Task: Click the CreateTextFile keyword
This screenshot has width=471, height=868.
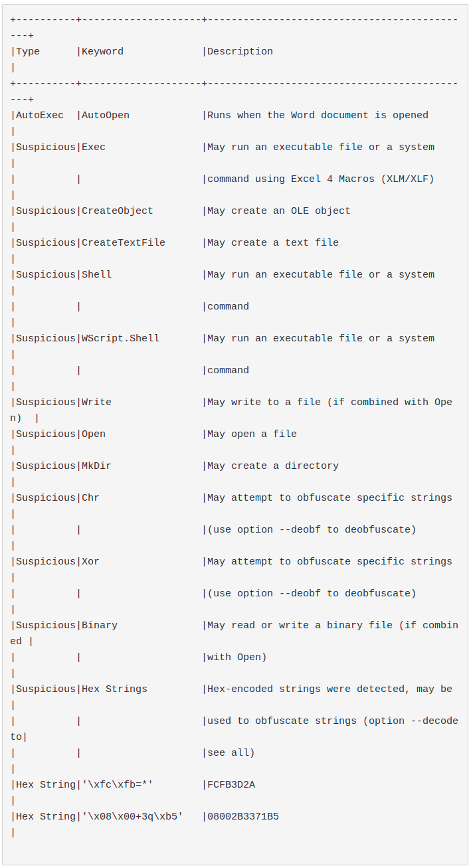Action: (x=124, y=243)
